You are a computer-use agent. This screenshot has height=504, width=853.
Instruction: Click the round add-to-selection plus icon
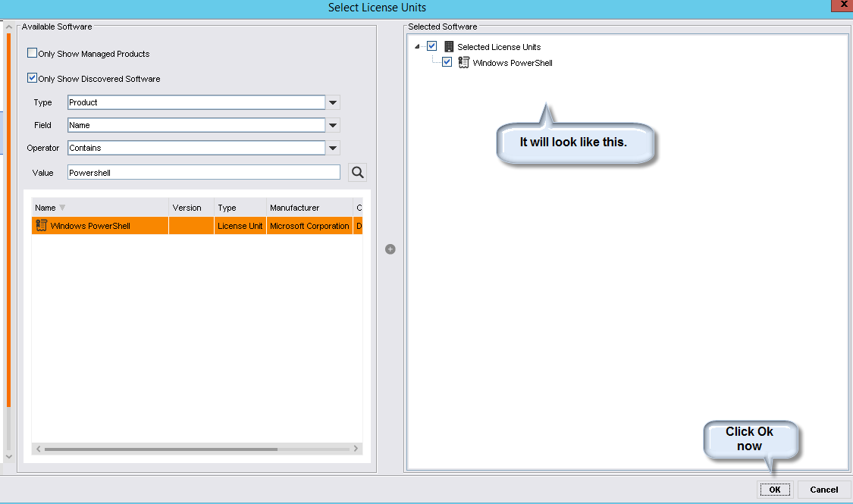(390, 249)
